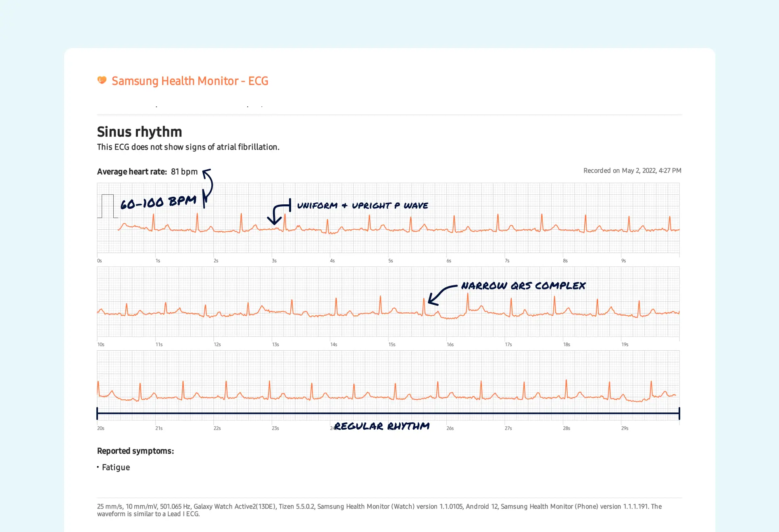Select the UNIFORM & UPRIGHT P WAVE label
Screen dimensions: 779x532
[x=362, y=206]
